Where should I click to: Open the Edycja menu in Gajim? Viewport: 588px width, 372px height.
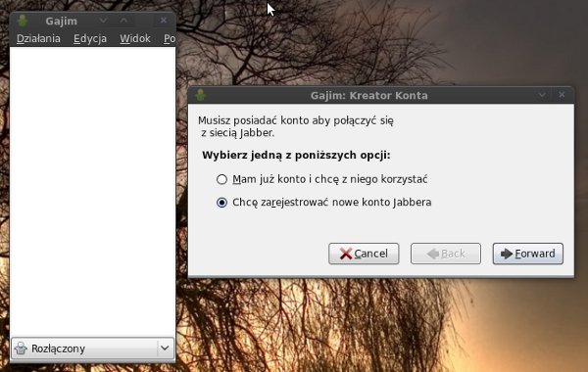[90, 38]
